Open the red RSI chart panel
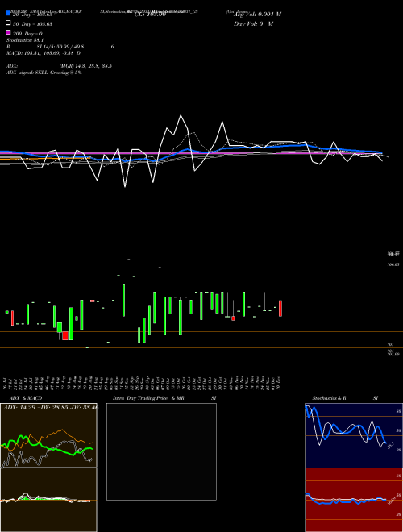This screenshot has height=532, width=403. click(354, 500)
